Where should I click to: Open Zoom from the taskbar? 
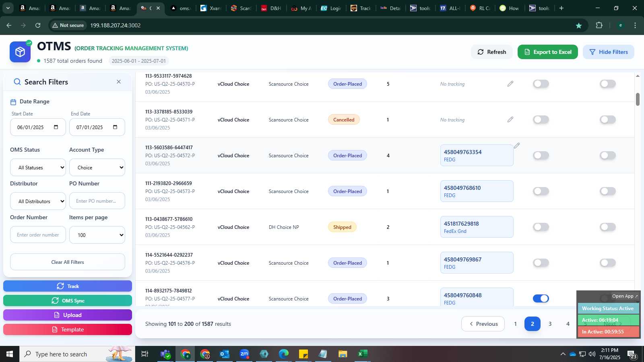click(x=244, y=354)
